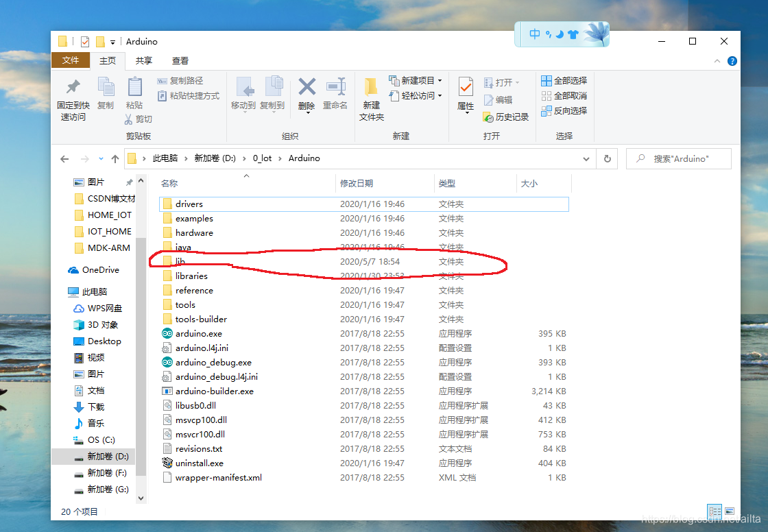Click the Copy to icon
The height and width of the screenshot is (532, 768).
coord(274,86)
